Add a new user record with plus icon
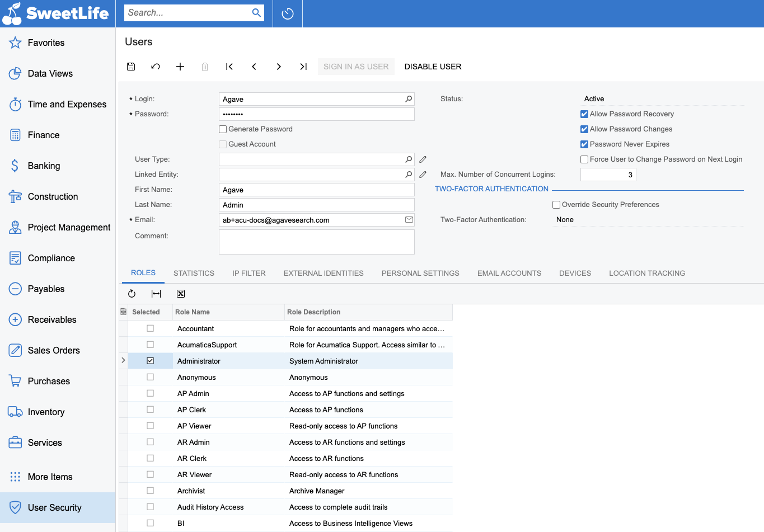 180,67
